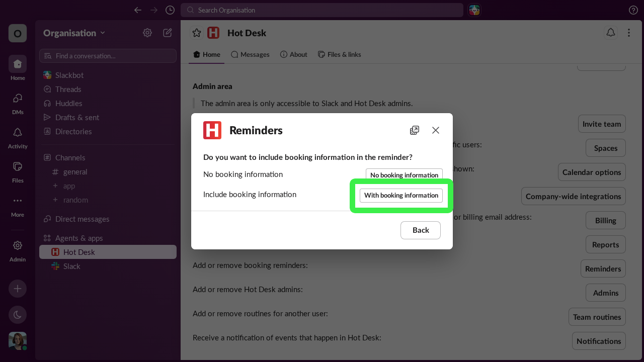Open the Notifications button
Viewport: 644px width, 362px height.
click(599, 341)
